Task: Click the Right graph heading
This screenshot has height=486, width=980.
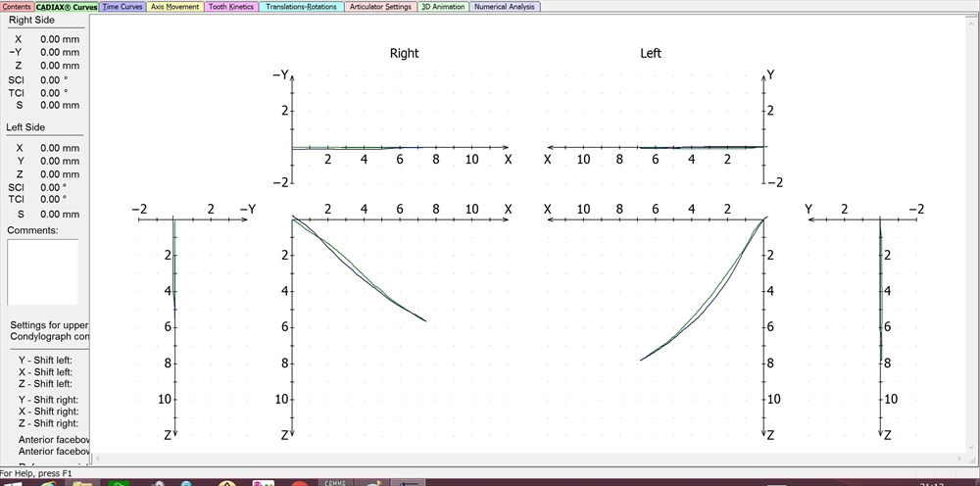Action: click(x=404, y=53)
